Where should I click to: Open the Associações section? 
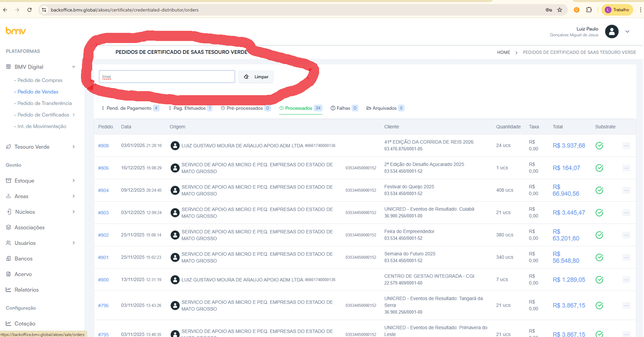[29, 227]
